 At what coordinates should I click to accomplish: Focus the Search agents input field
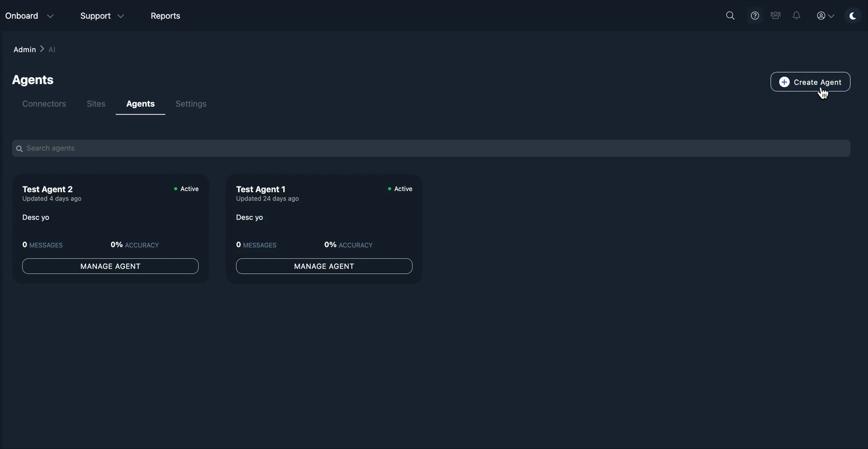(x=431, y=148)
